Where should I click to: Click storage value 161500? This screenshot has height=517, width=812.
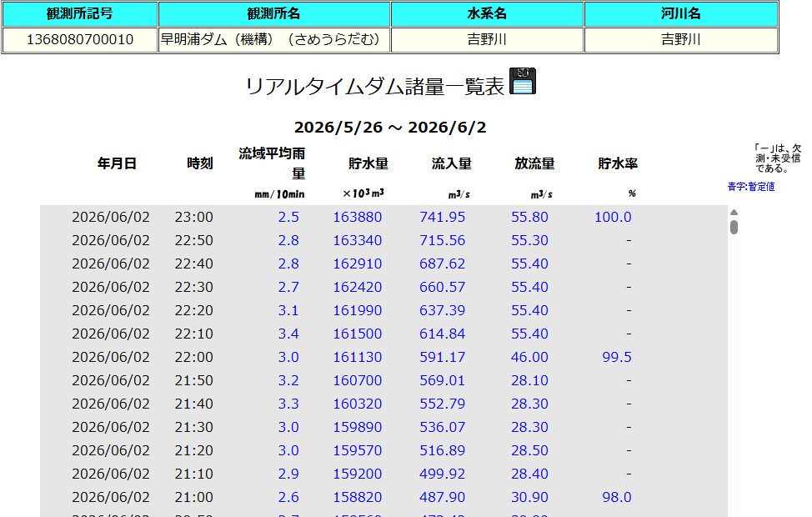click(x=358, y=334)
